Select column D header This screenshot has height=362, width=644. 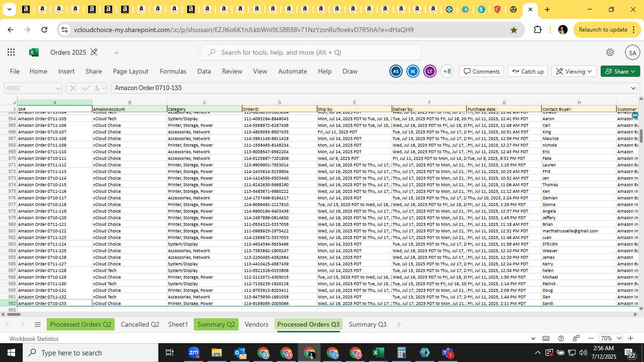[x=279, y=102]
